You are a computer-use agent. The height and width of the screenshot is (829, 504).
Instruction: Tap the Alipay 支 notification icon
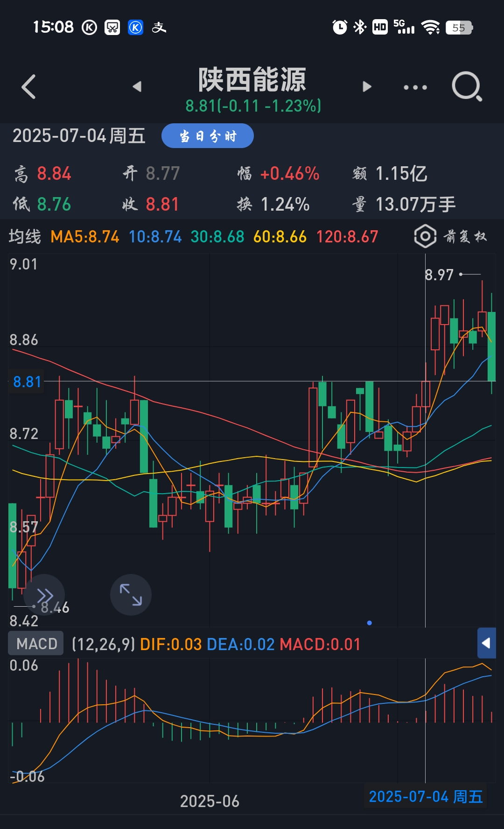(159, 28)
